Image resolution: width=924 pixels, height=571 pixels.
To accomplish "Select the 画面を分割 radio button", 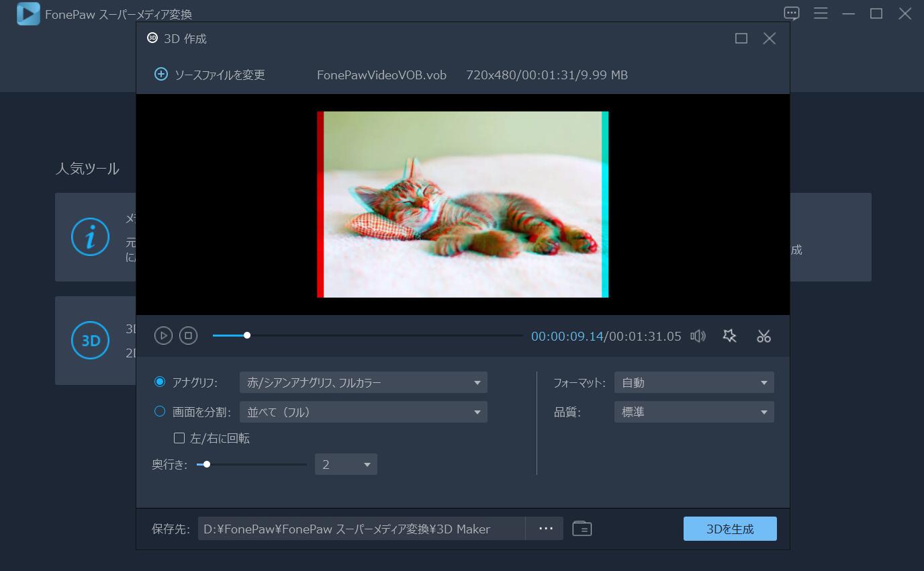I will click(160, 411).
